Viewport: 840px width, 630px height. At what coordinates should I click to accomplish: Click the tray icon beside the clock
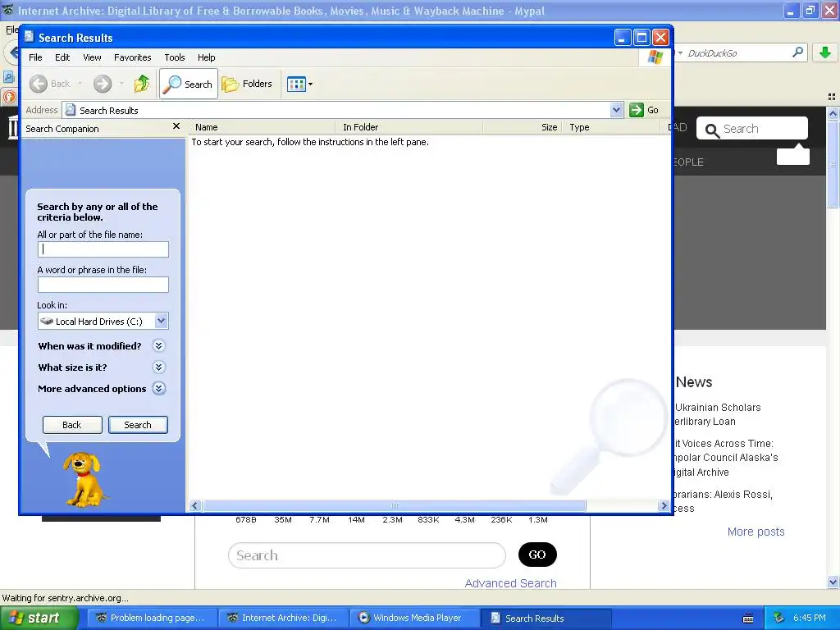(779, 618)
